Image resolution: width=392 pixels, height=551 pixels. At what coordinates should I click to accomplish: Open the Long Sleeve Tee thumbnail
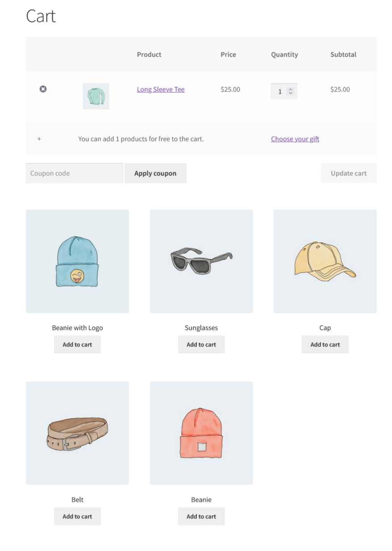[96, 96]
